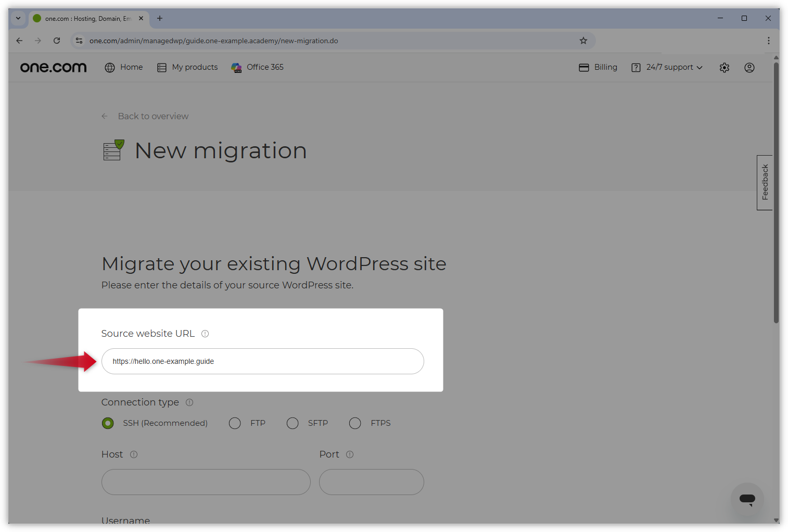Click the one.com logo

(x=53, y=67)
